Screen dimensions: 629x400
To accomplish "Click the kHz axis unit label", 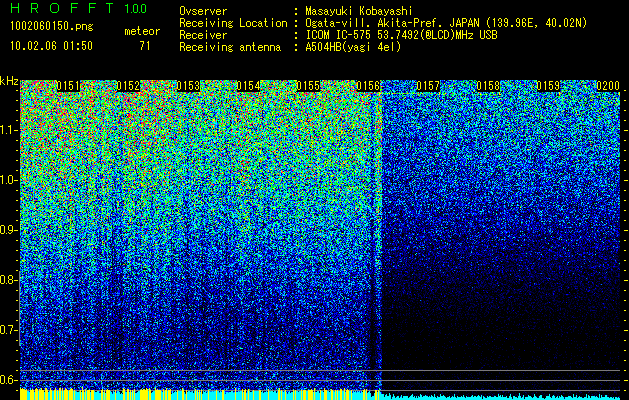I will point(9,81).
